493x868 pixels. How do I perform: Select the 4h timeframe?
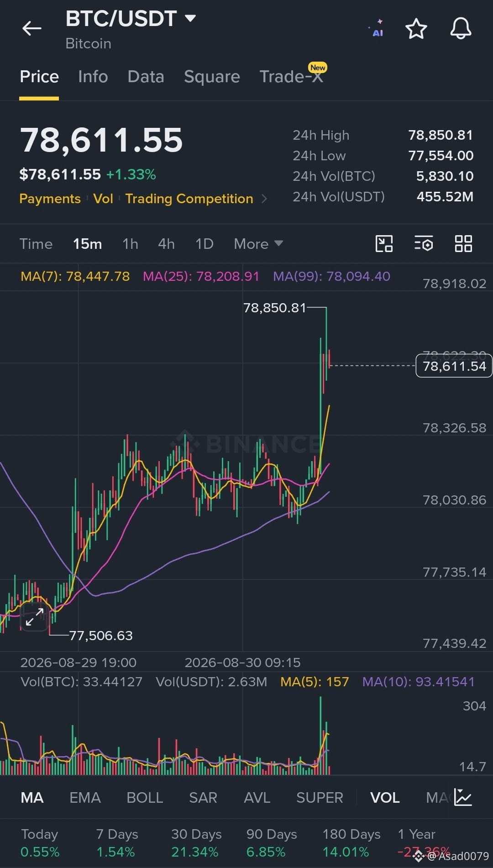click(x=167, y=244)
